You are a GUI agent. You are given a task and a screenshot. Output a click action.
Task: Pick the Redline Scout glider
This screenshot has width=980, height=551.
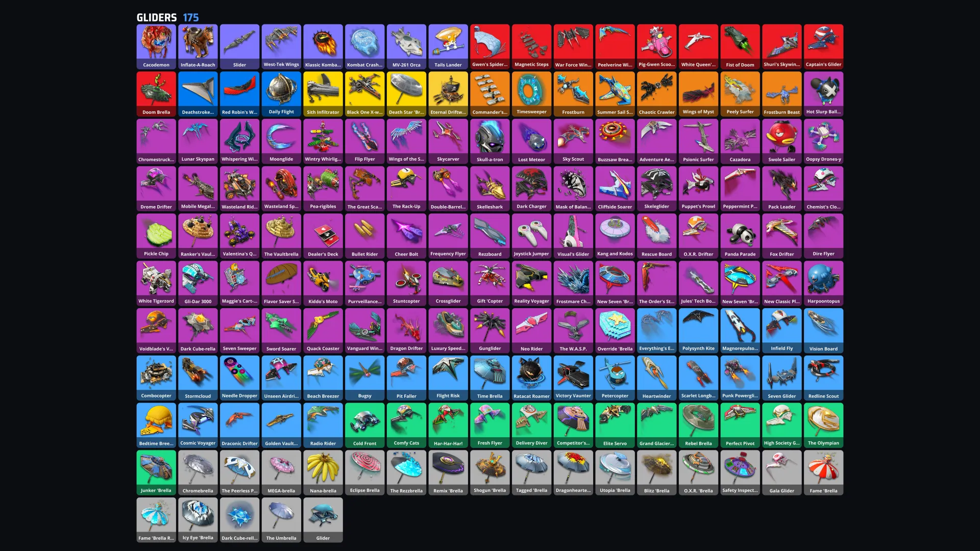(x=823, y=378)
